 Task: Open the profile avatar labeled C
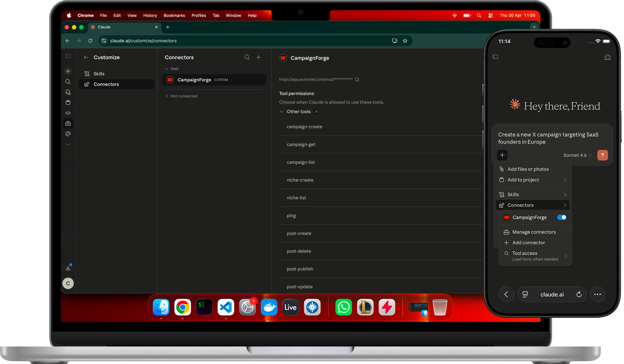[68, 283]
